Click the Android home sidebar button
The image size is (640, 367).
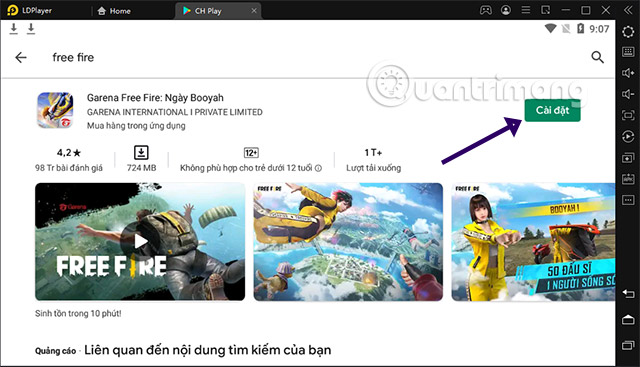628,319
